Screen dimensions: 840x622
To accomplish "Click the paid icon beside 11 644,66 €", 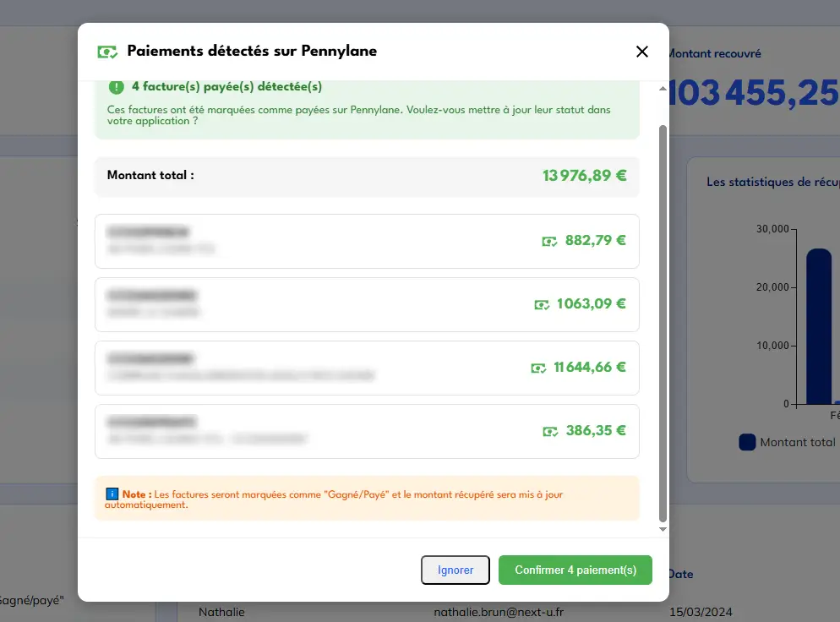I will tap(538, 368).
